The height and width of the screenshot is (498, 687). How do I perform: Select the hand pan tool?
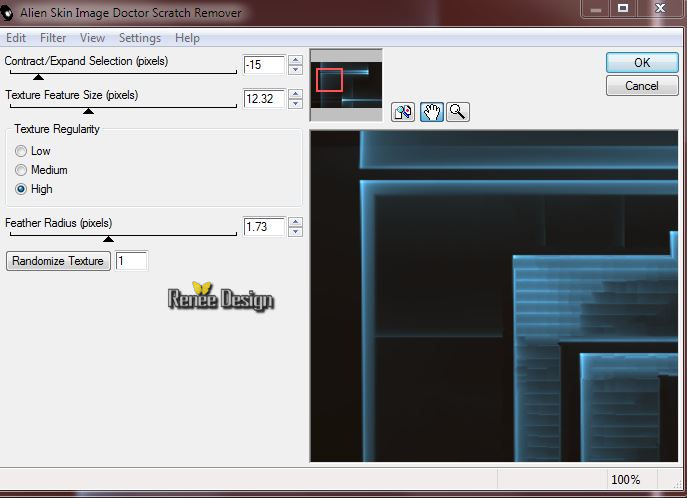pos(432,112)
